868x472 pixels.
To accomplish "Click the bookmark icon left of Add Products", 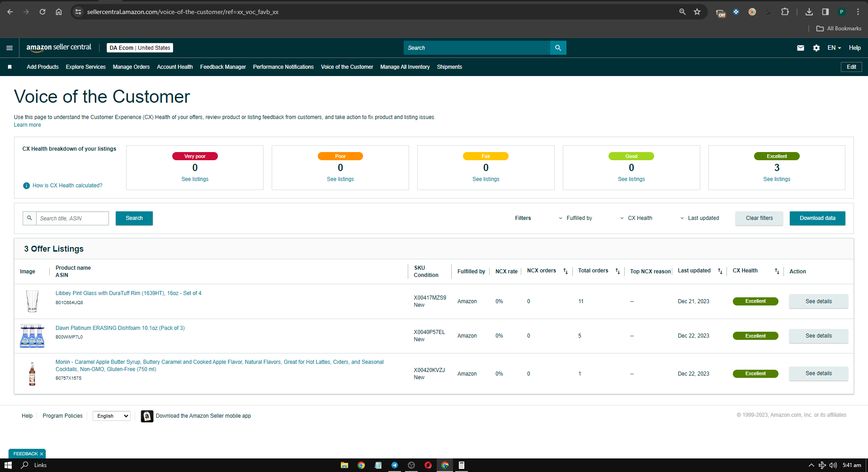I will coord(9,67).
